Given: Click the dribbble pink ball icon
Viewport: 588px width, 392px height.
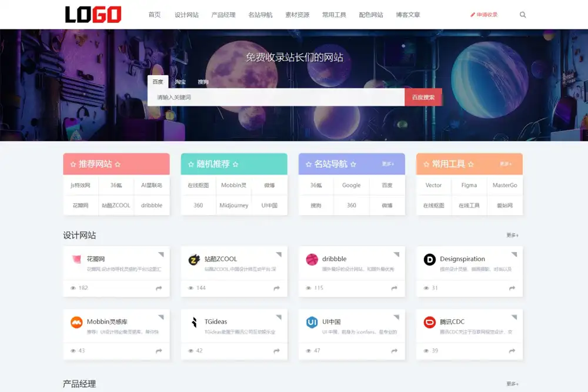Looking at the screenshot, I should point(312,259).
